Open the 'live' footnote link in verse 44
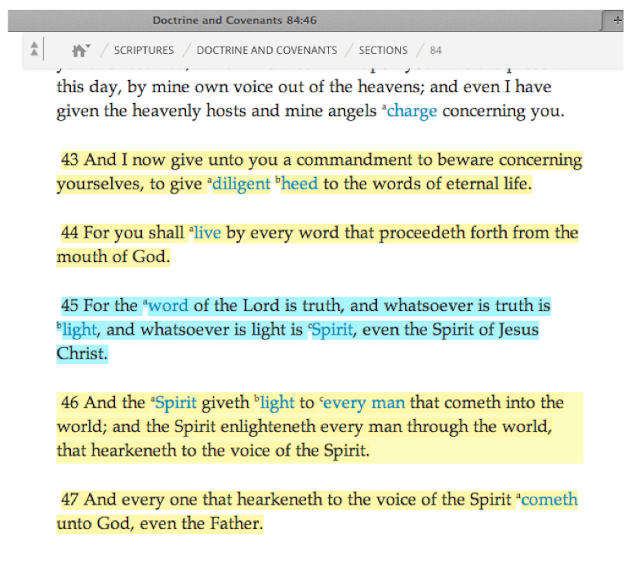The height and width of the screenshot is (574, 640). point(207,233)
